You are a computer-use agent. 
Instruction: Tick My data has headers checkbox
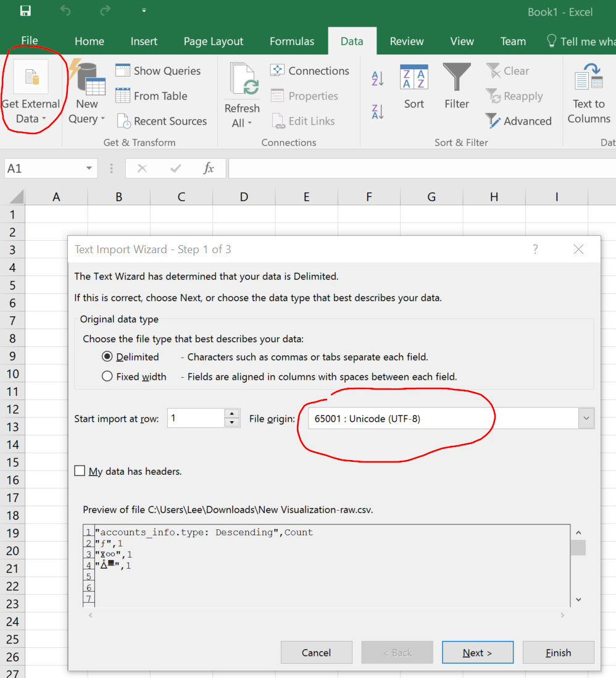[x=80, y=471]
